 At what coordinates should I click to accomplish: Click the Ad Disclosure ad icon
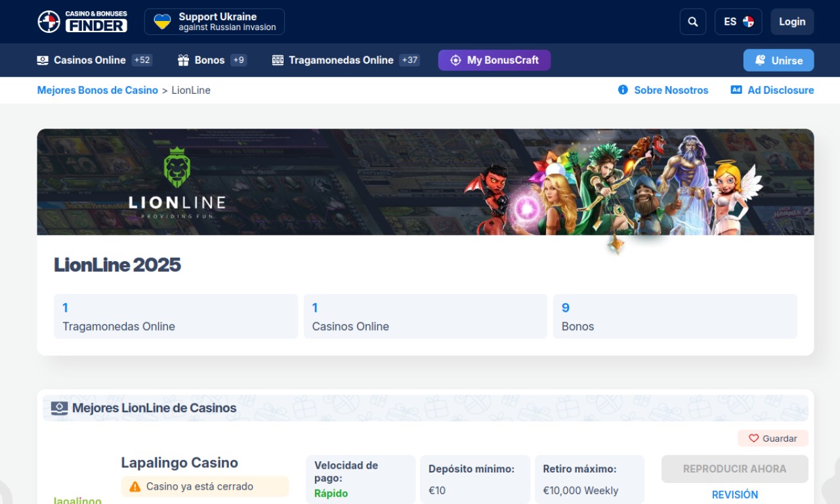coord(736,90)
